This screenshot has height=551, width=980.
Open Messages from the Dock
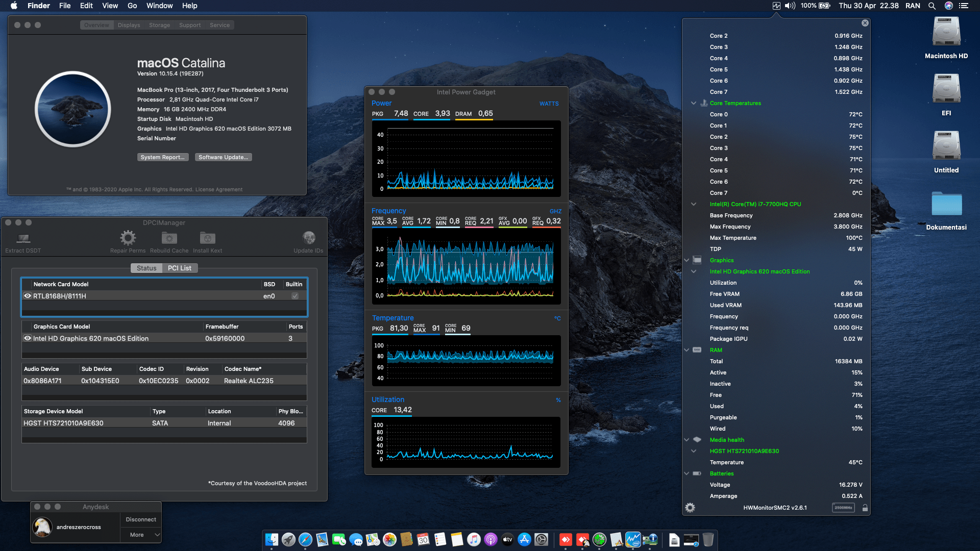click(356, 539)
